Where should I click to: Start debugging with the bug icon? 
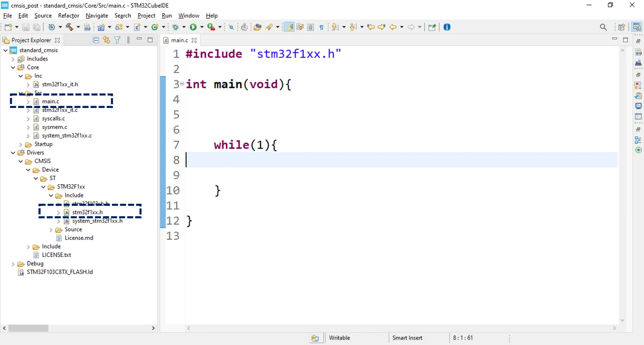pyautogui.click(x=175, y=27)
